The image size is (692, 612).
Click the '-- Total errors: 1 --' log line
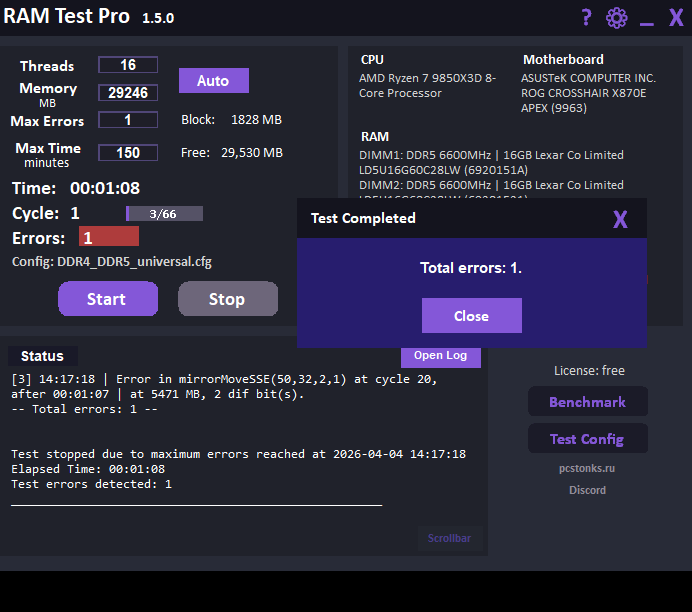tap(84, 409)
